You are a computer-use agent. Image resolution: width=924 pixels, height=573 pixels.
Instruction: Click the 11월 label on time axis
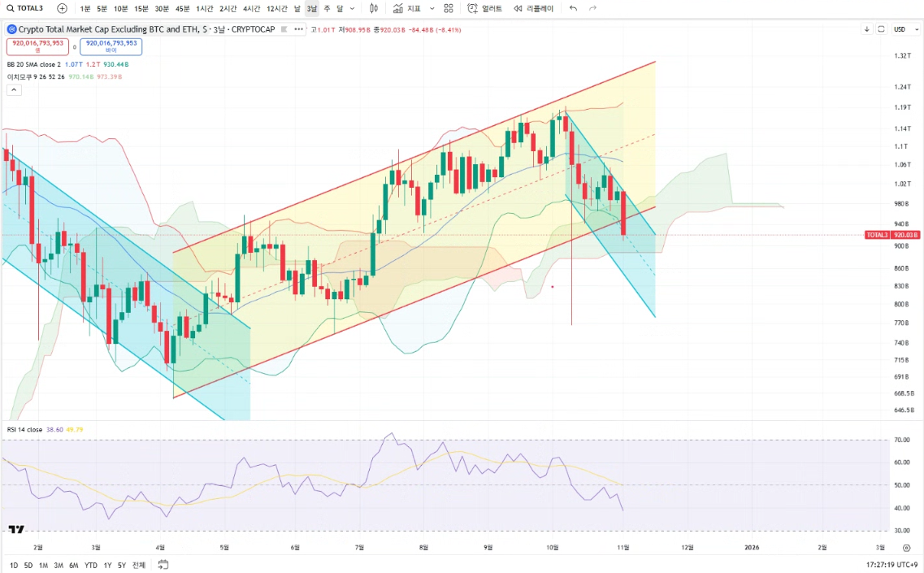click(623, 548)
